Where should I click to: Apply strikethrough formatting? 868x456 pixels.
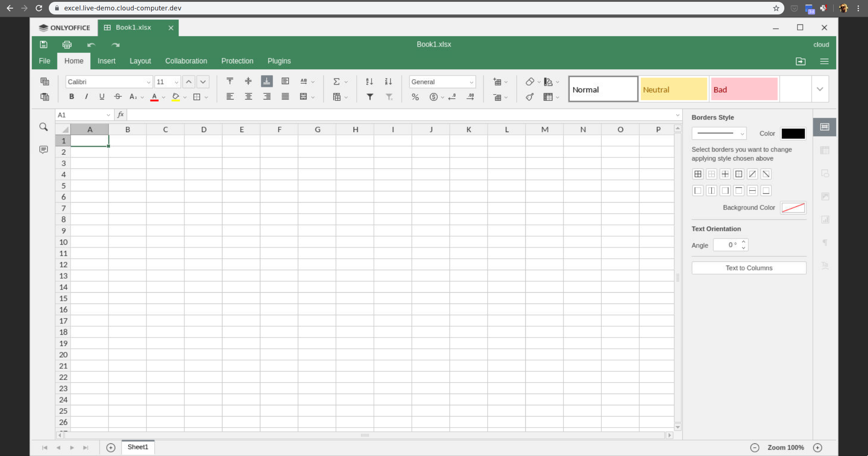[118, 97]
